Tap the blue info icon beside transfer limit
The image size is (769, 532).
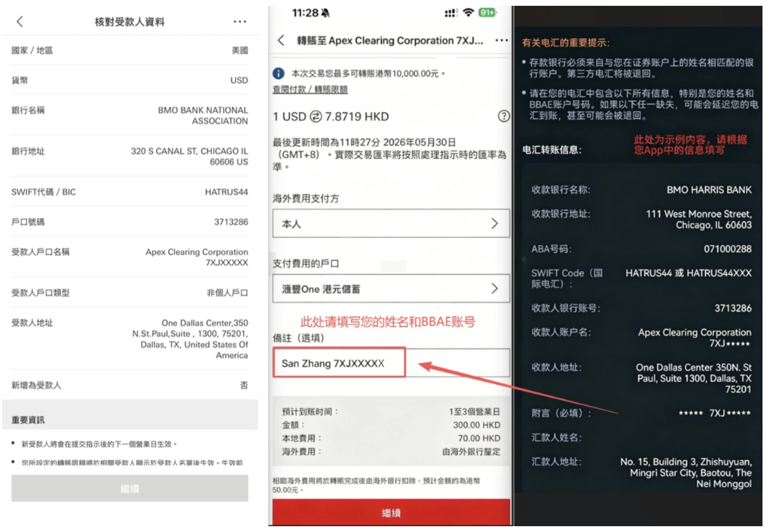(x=279, y=73)
